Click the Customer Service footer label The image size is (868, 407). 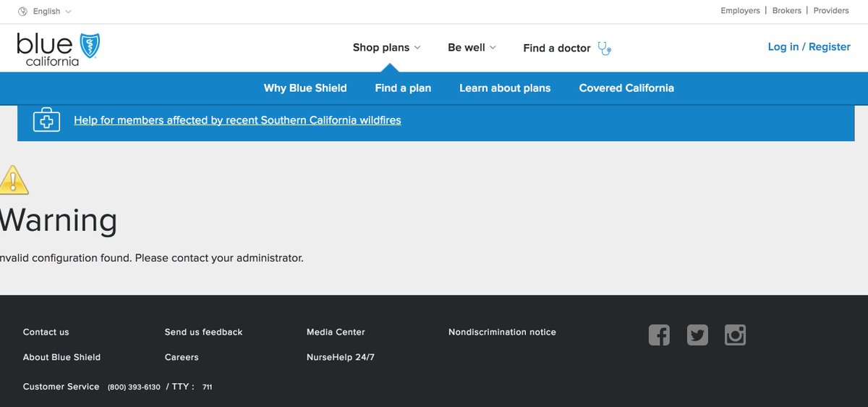pos(61,387)
